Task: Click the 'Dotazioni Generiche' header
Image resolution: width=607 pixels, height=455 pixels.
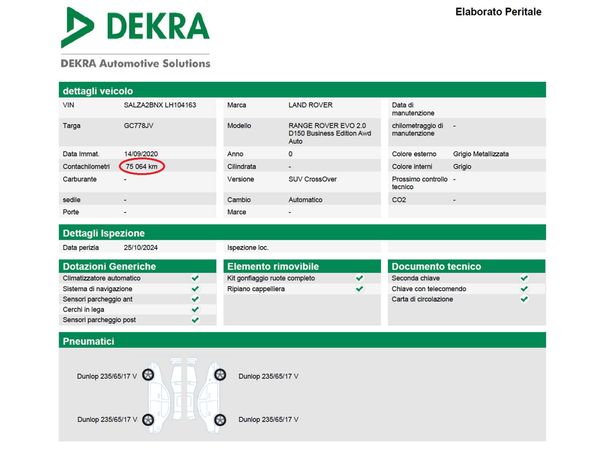Action: [137, 266]
